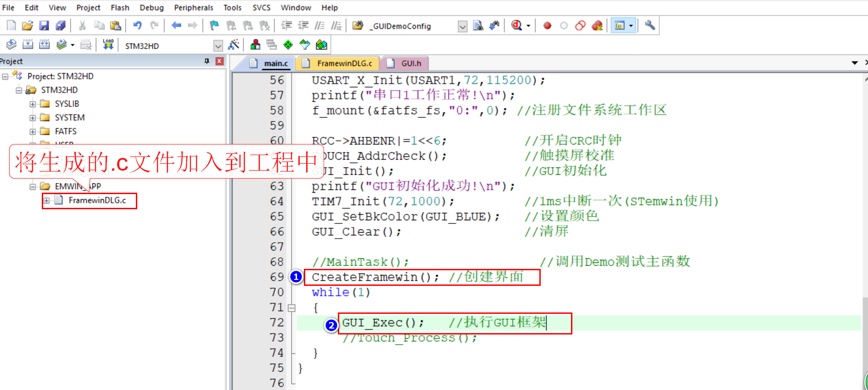The width and height of the screenshot is (868, 390).
Task: Click the Translate current file icon
Action: [x=11, y=45]
